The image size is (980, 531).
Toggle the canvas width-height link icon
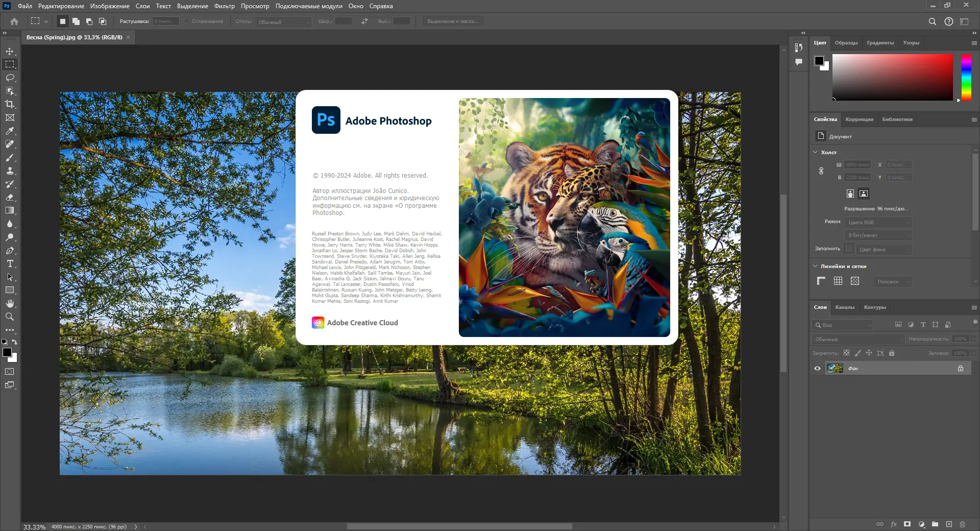tap(821, 171)
